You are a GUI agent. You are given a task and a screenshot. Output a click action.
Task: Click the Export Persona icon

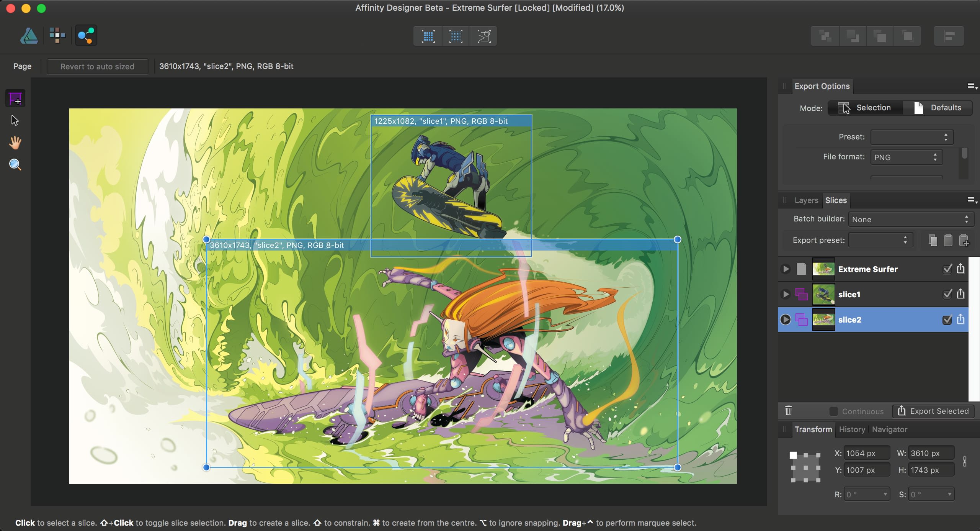[x=86, y=36]
